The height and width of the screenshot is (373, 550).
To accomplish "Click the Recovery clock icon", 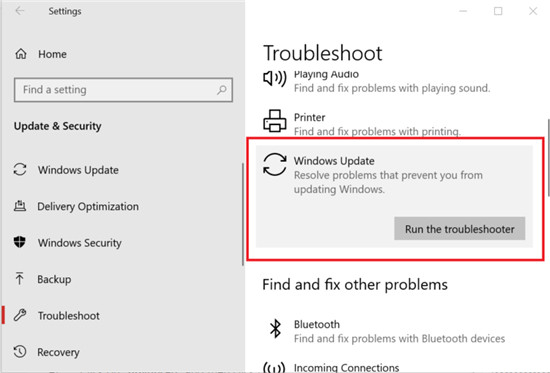I will (20, 352).
